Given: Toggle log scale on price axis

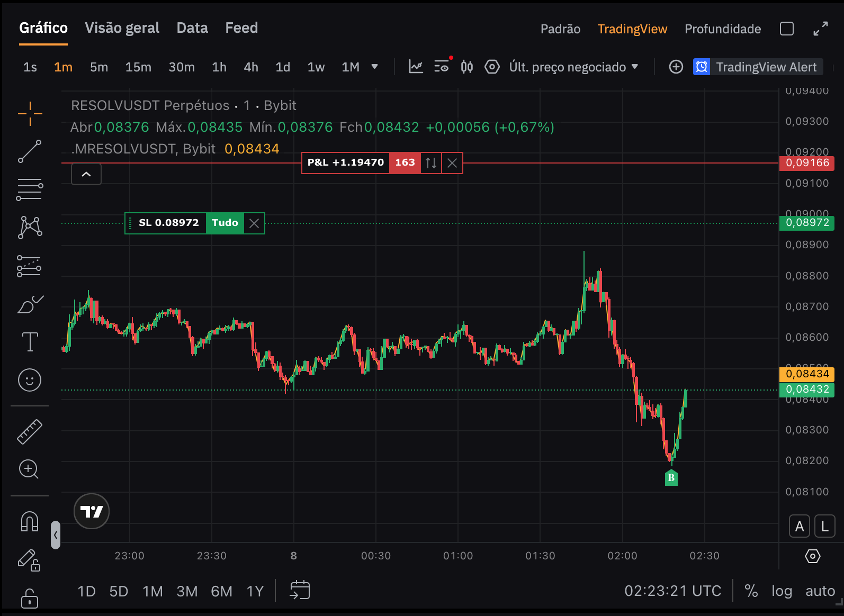Looking at the screenshot, I should [781, 591].
